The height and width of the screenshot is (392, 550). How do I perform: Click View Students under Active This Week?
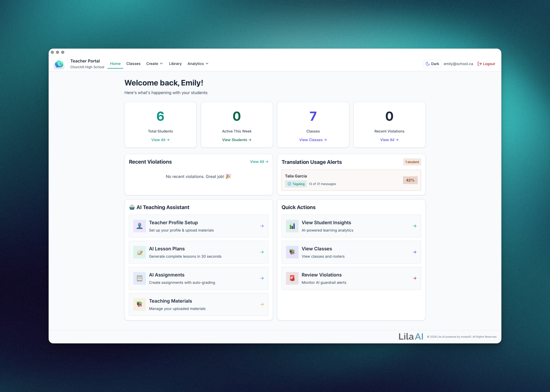[x=237, y=140]
